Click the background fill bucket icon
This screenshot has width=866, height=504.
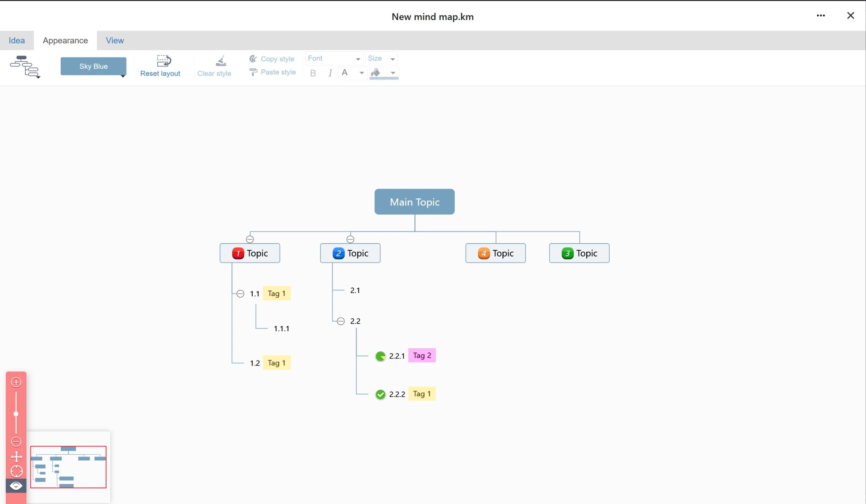click(x=376, y=72)
